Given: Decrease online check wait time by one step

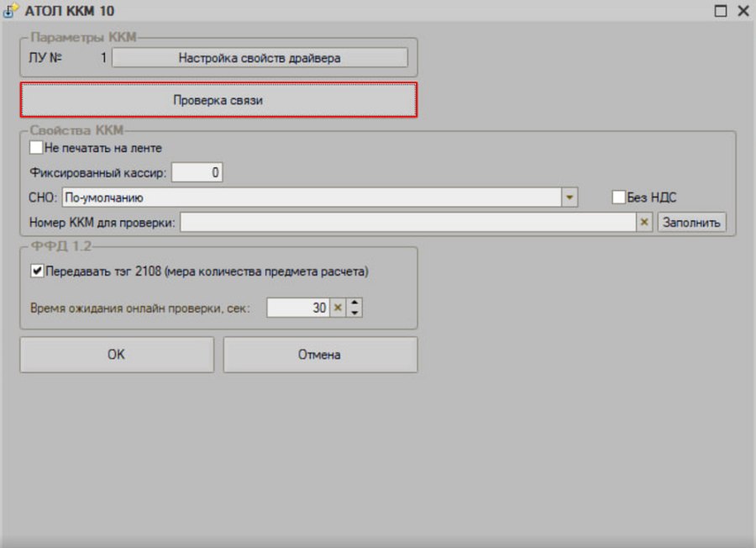Looking at the screenshot, I should pyautogui.click(x=354, y=313).
